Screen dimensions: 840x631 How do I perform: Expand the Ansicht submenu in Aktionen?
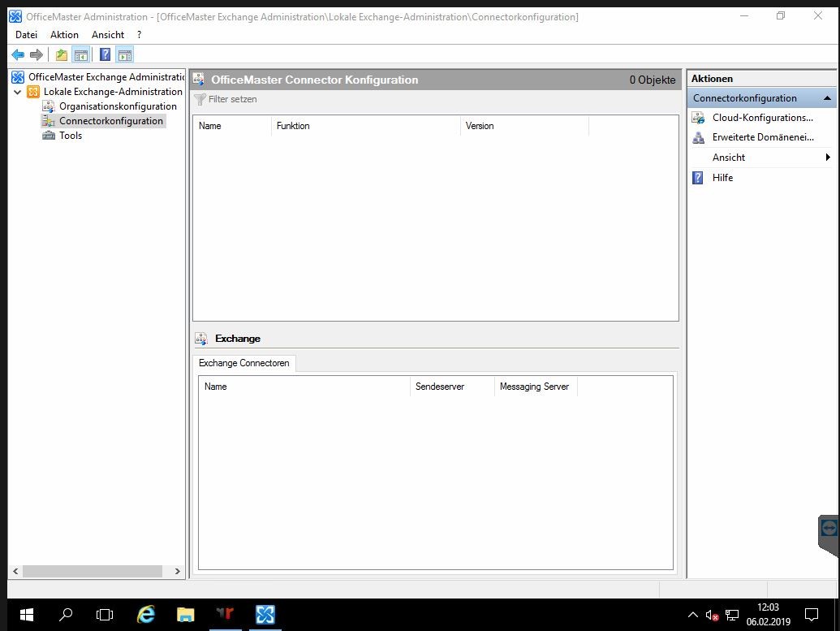[x=827, y=158]
